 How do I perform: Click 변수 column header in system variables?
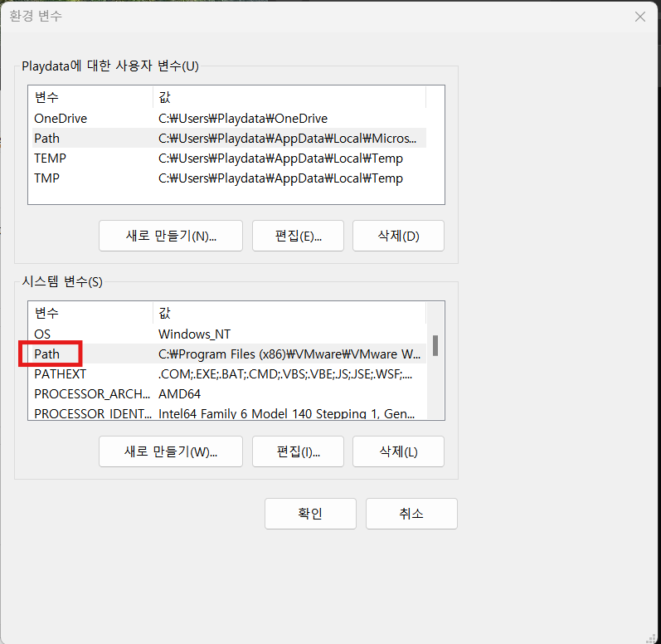tap(90, 313)
